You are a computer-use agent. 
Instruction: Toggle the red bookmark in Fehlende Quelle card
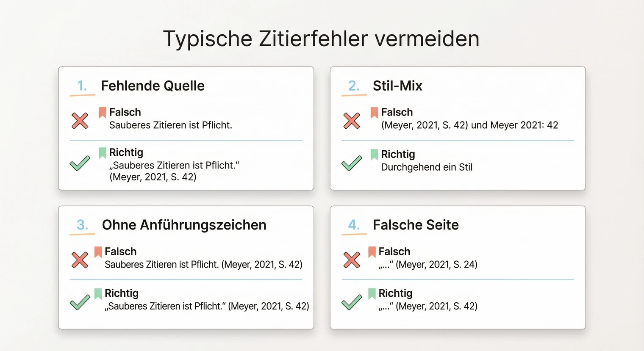(x=102, y=112)
